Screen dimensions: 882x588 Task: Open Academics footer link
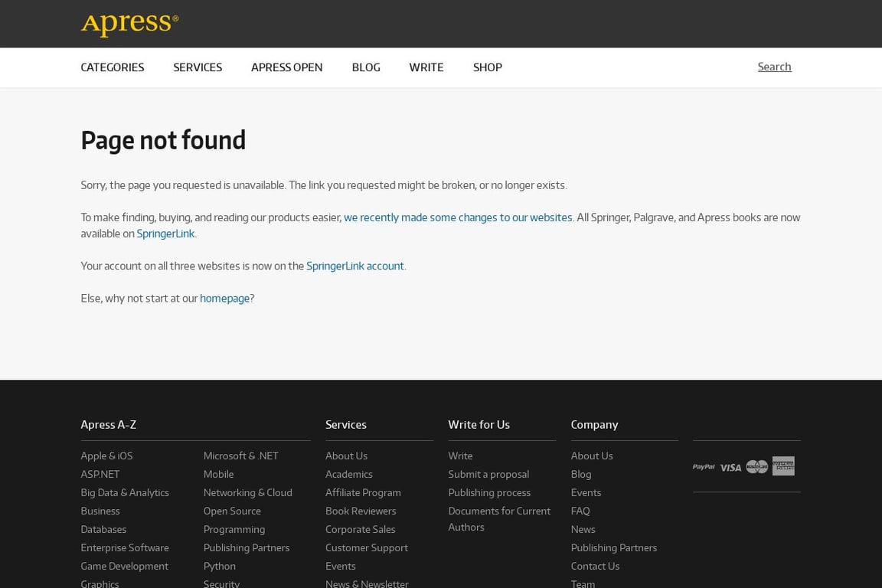349,475
